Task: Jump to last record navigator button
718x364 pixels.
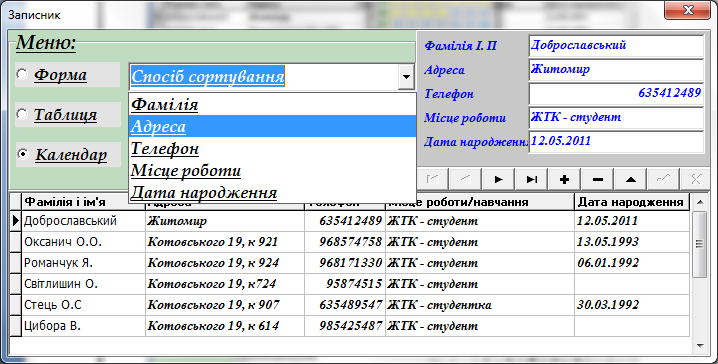Action: click(x=531, y=179)
